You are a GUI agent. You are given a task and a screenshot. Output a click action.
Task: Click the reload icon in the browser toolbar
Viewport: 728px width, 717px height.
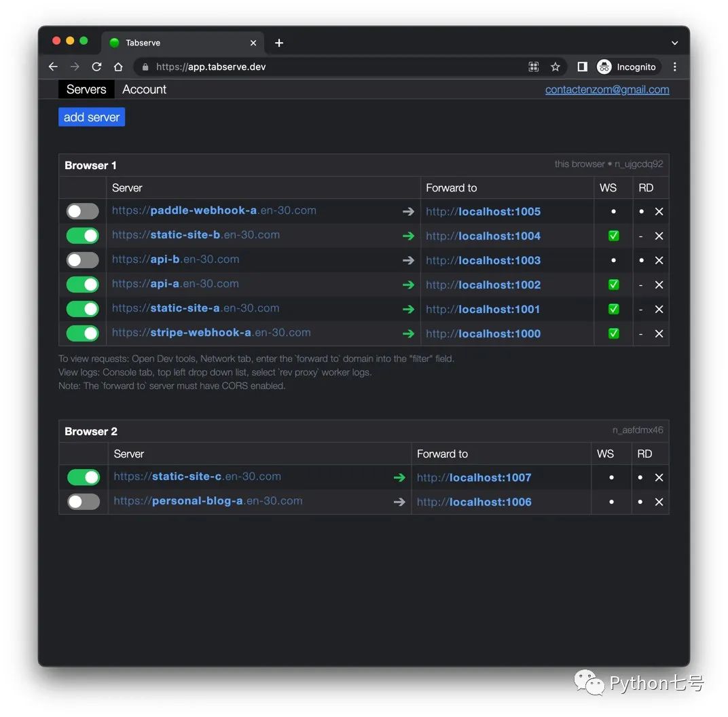pyautogui.click(x=96, y=67)
